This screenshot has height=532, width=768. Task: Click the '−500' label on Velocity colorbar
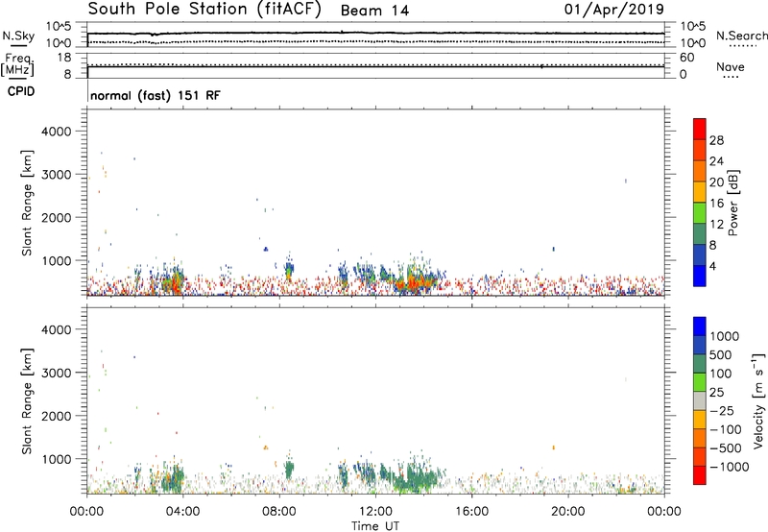(x=726, y=448)
